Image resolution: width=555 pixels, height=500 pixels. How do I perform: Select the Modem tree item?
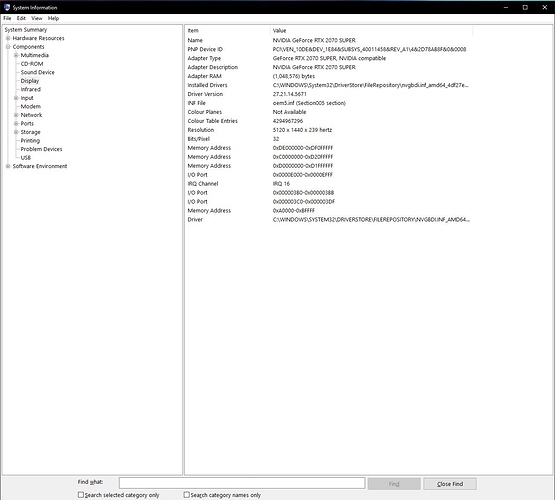(31, 107)
